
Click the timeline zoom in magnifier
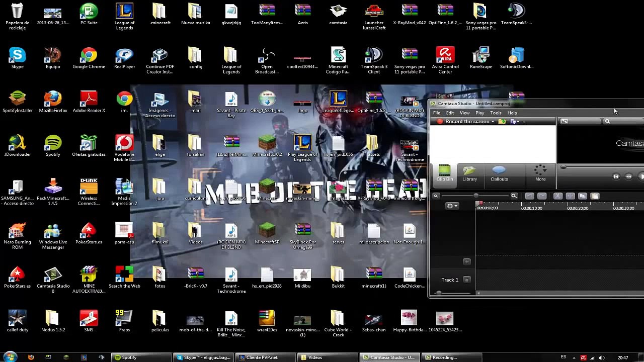point(514,196)
